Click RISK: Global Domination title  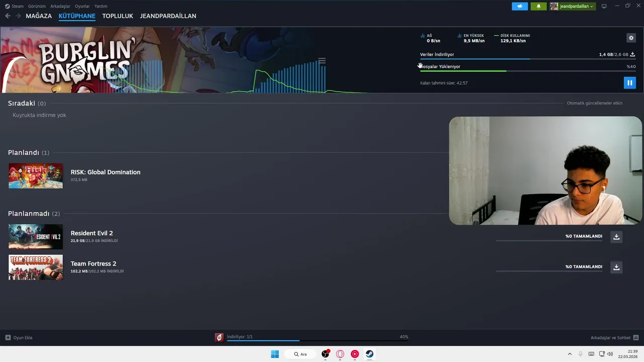click(106, 172)
